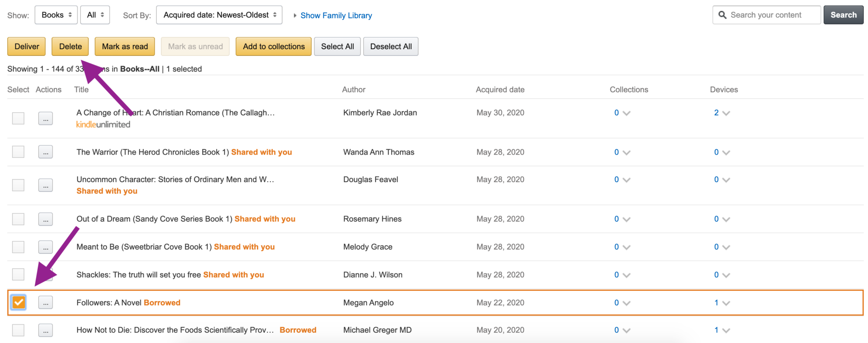Screen dimensions: 868x343
Task: Click the May 30, 2020 date
Action: point(500,113)
